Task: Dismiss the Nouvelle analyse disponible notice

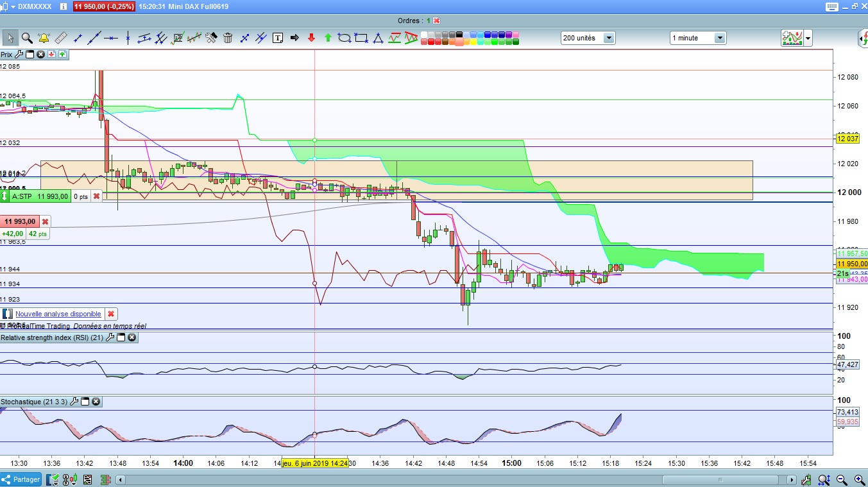Action: pos(111,314)
